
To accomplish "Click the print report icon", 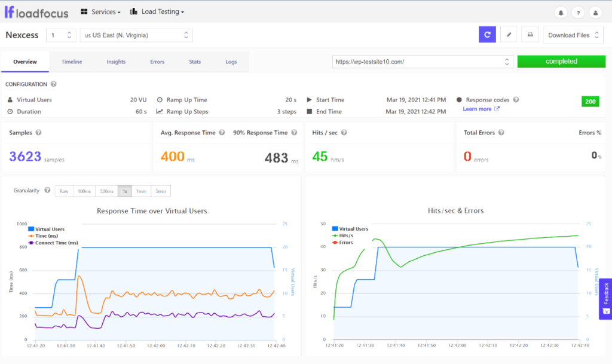I will (x=530, y=35).
